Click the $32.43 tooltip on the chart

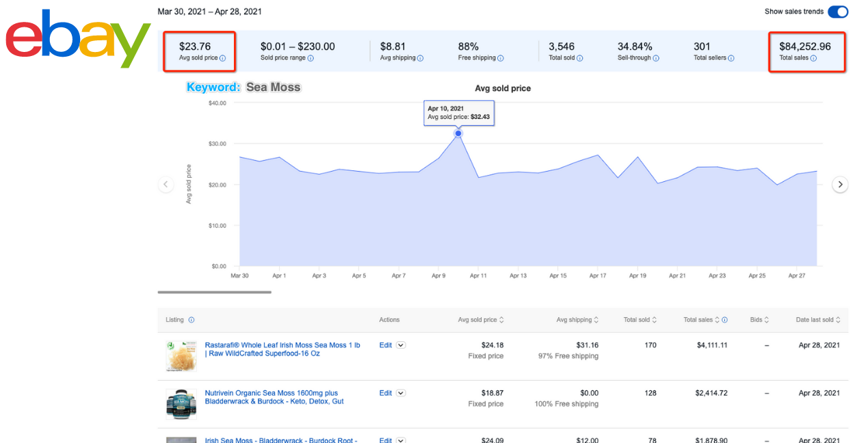[458, 113]
